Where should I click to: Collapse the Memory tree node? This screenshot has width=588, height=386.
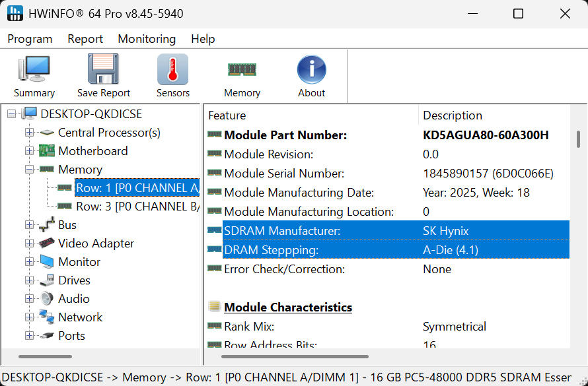coord(29,170)
